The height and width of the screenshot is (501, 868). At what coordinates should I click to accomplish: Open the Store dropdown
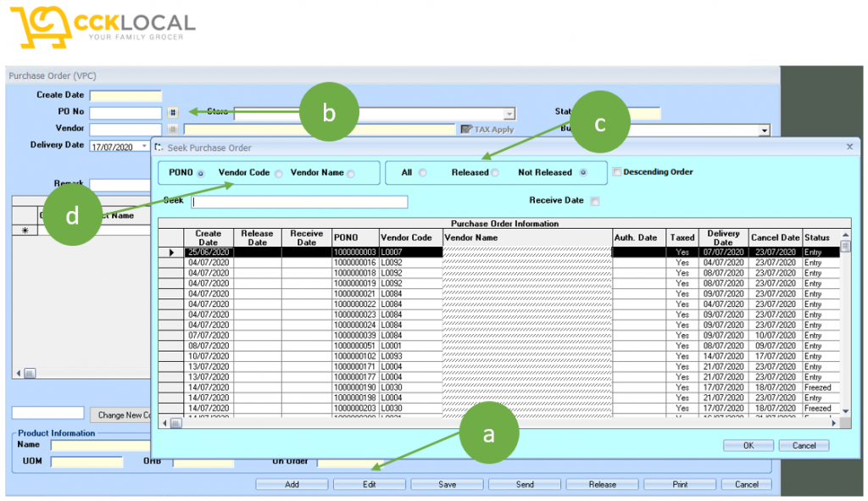(x=509, y=114)
